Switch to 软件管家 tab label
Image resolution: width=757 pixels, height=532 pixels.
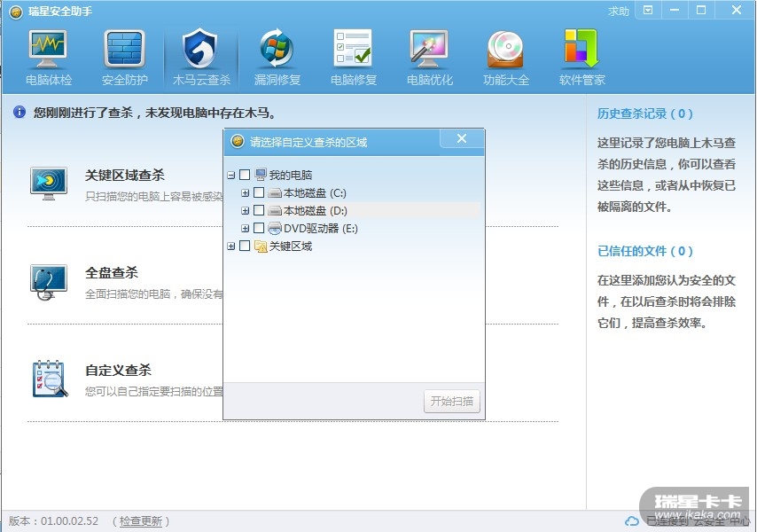click(x=581, y=80)
